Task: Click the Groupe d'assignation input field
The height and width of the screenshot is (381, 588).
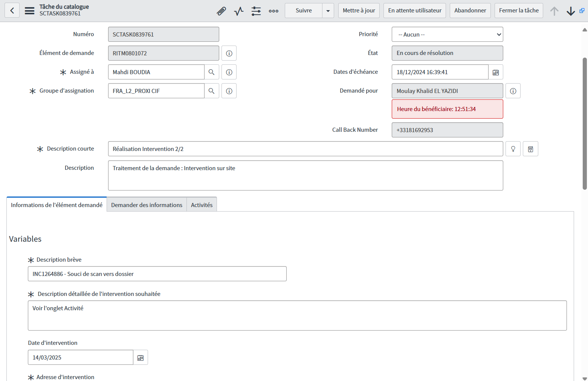Action: 156,91
